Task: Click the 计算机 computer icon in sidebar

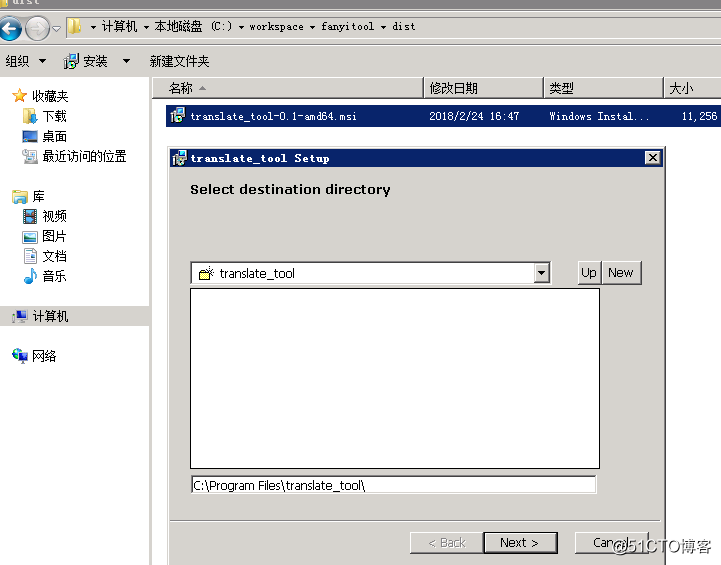Action: click(20, 316)
